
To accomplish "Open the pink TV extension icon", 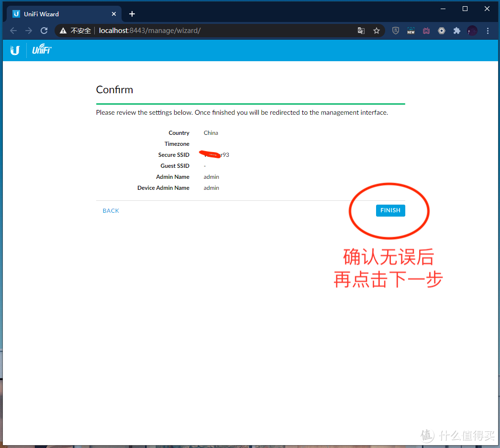I will [426, 31].
